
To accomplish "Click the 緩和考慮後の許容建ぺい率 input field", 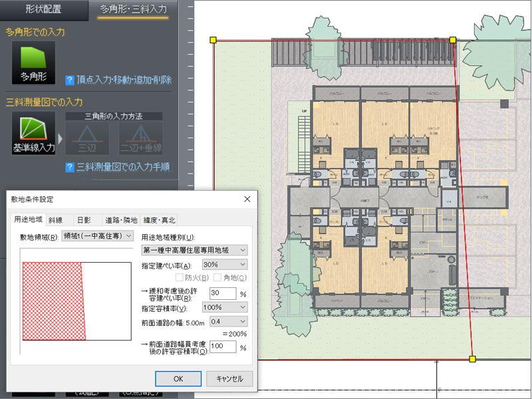I will pyautogui.click(x=222, y=293).
